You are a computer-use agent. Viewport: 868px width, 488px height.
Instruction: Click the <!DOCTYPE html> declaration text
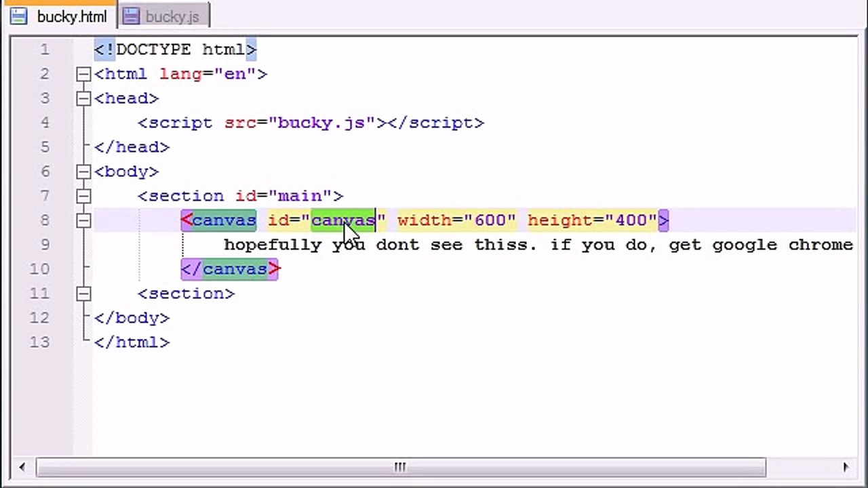click(176, 49)
